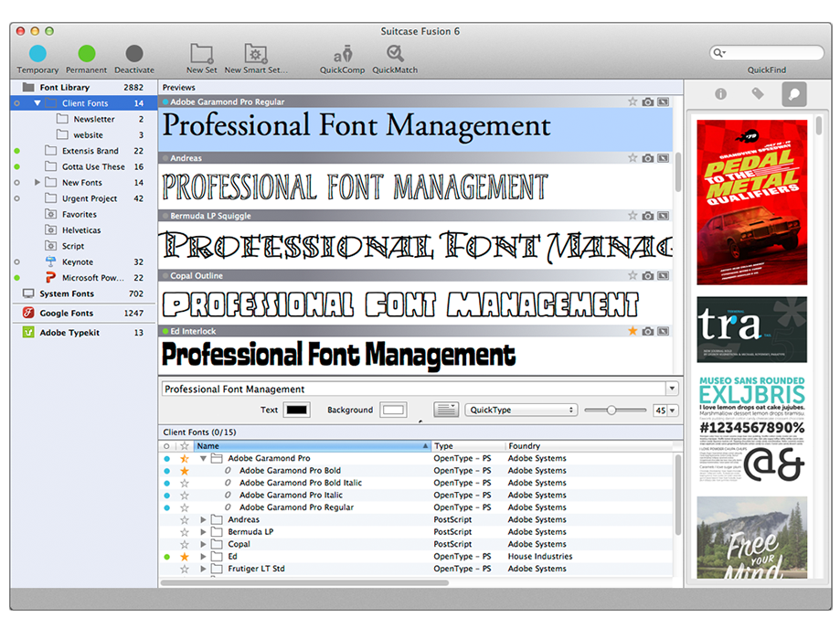The image size is (840, 640).
Task: Expand the New Fonts set
Action: tap(37, 182)
